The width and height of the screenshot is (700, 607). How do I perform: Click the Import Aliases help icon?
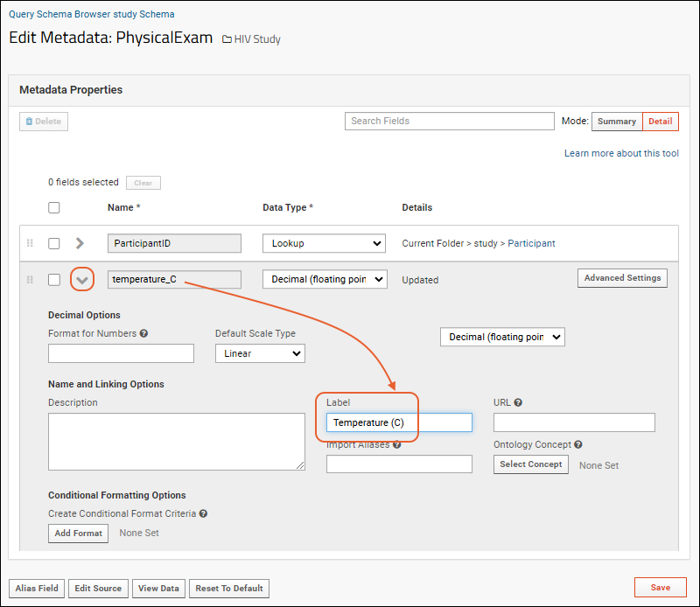[397, 445]
